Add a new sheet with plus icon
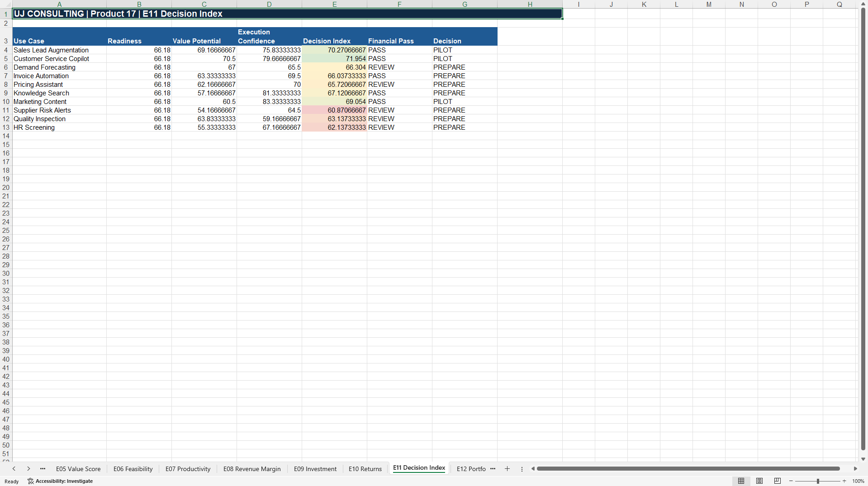Image resolution: width=868 pixels, height=486 pixels. (x=507, y=469)
